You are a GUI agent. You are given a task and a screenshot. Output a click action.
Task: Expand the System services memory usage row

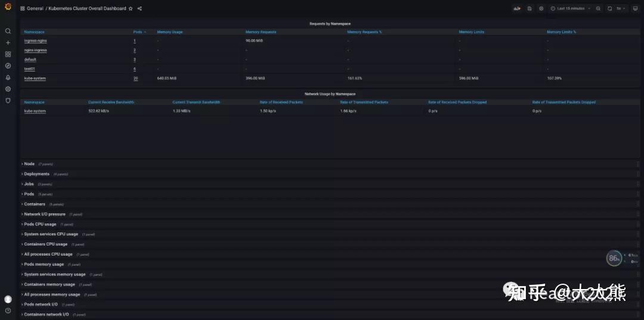[x=55, y=275]
